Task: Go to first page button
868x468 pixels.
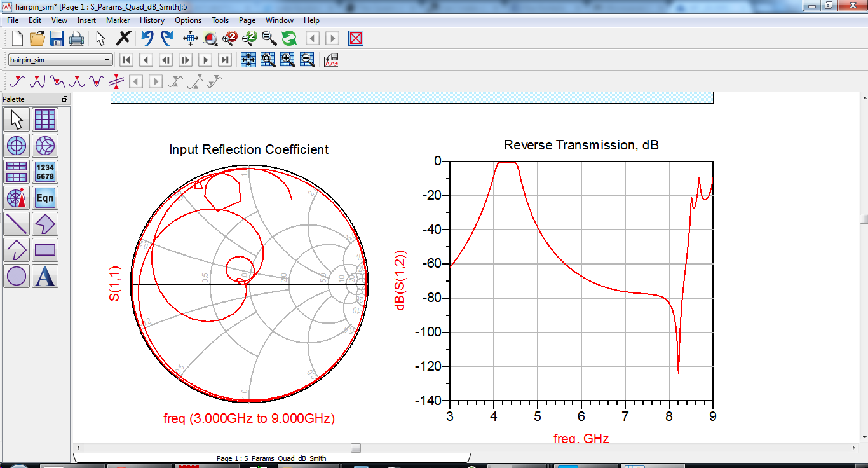Action: tap(126, 60)
